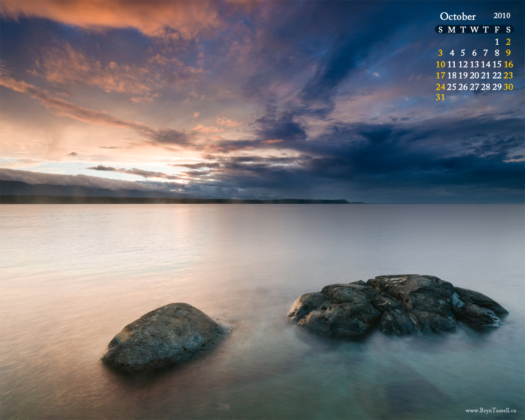This screenshot has height=420, width=525.
Task: Select calendar date 11
Action: [452, 64]
